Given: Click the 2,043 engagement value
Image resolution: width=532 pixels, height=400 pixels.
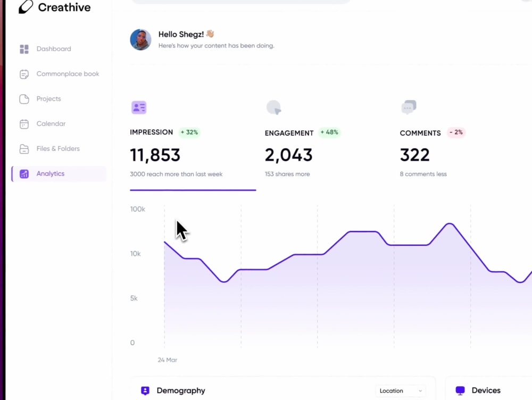Looking at the screenshot, I should click(x=288, y=155).
